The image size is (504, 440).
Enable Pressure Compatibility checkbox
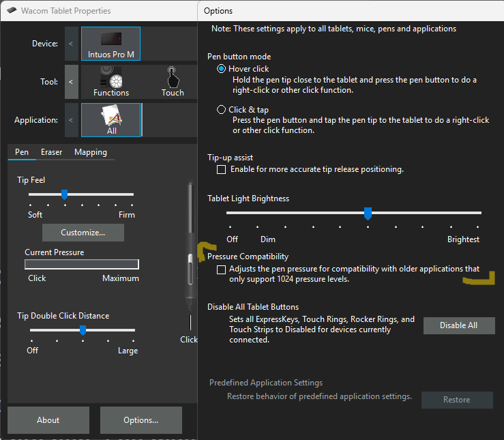pos(221,269)
